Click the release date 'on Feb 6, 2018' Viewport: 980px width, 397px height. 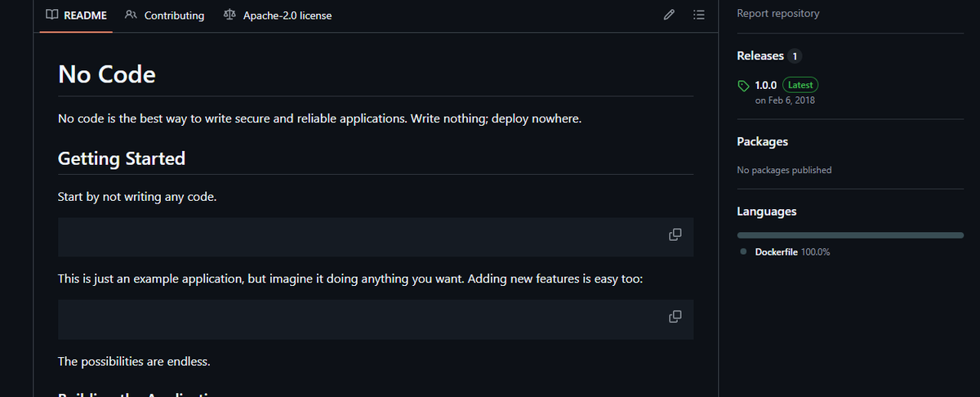785,100
